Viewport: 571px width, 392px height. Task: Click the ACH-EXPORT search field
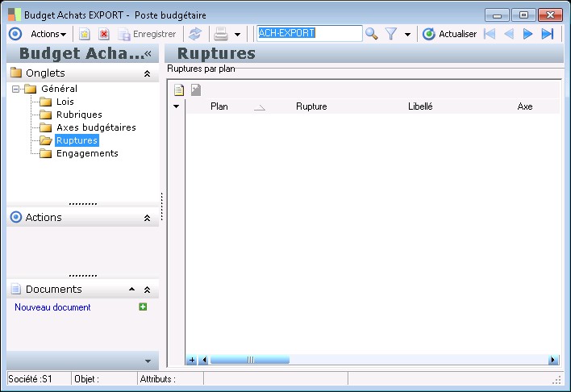[x=310, y=33]
